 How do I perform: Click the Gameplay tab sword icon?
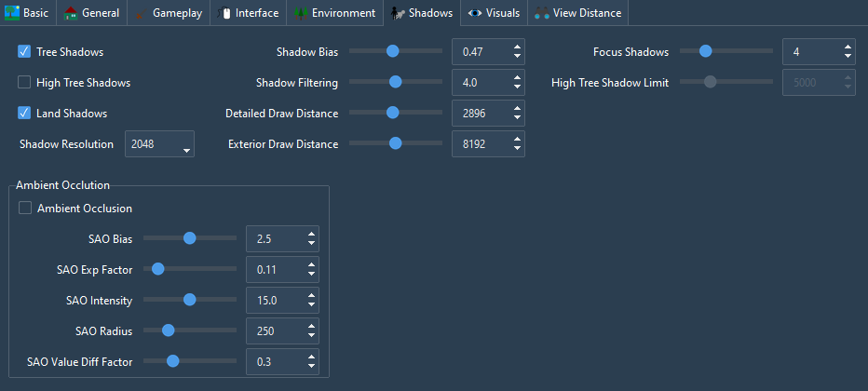tap(142, 13)
